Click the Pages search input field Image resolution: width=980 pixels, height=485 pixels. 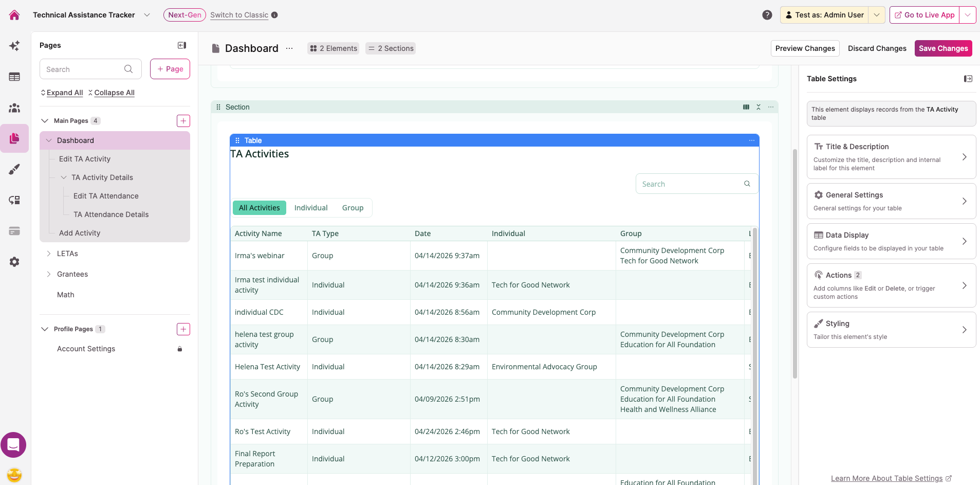click(x=90, y=69)
